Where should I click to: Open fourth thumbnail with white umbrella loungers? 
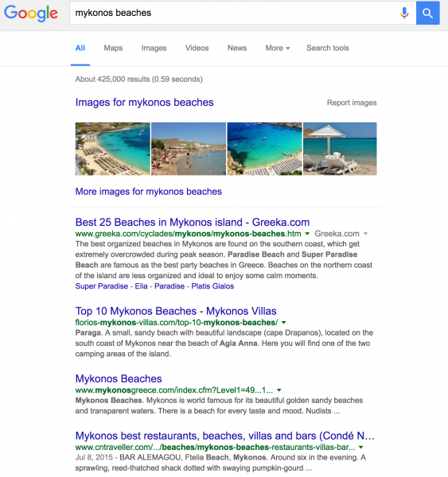point(340,149)
